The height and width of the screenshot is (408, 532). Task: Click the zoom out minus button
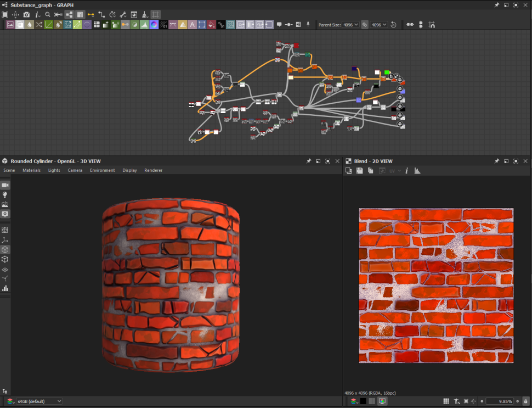point(482,401)
